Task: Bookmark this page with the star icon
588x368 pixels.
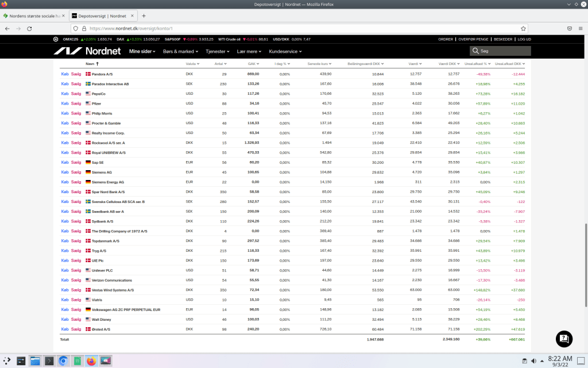Action: (523, 28)
